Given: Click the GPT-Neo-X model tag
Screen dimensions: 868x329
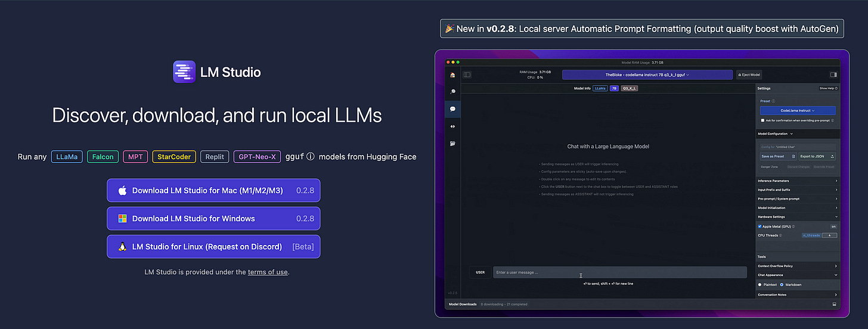Looking at the screenshot, I should click(257, 157).
